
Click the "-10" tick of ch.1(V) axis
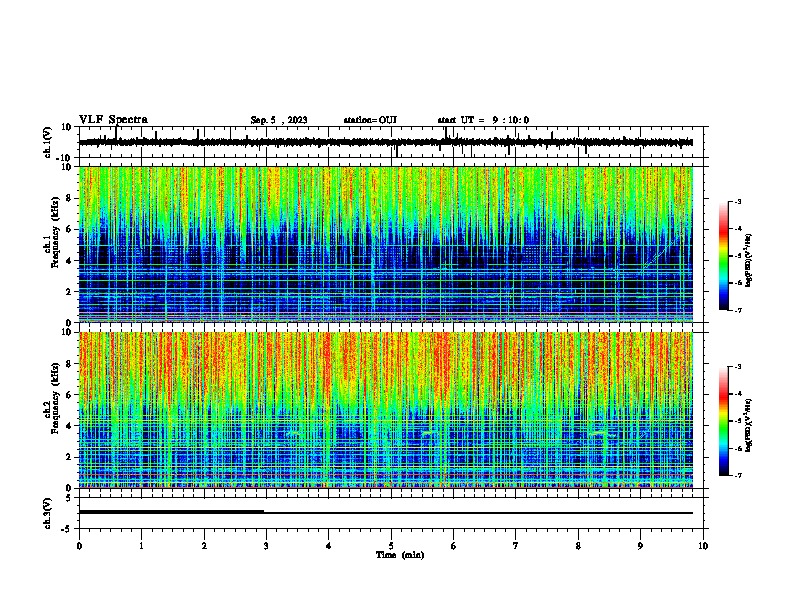(x=64, y=158)
